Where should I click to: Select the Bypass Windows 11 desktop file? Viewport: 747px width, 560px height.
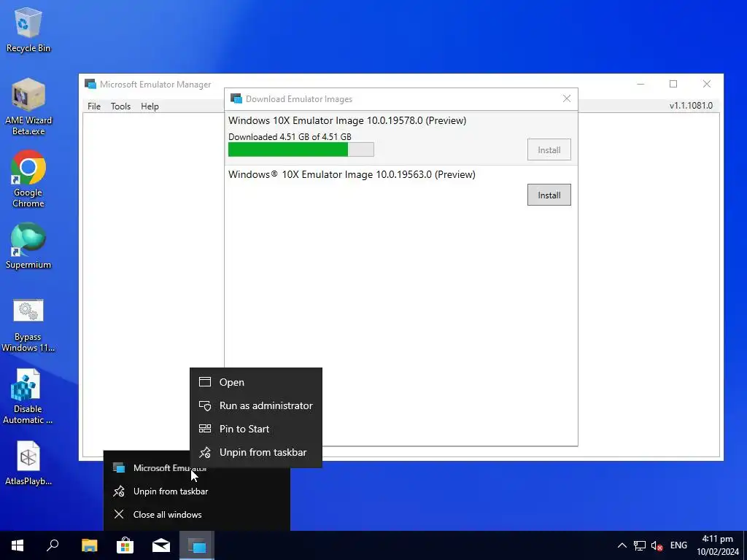(28, 326)
